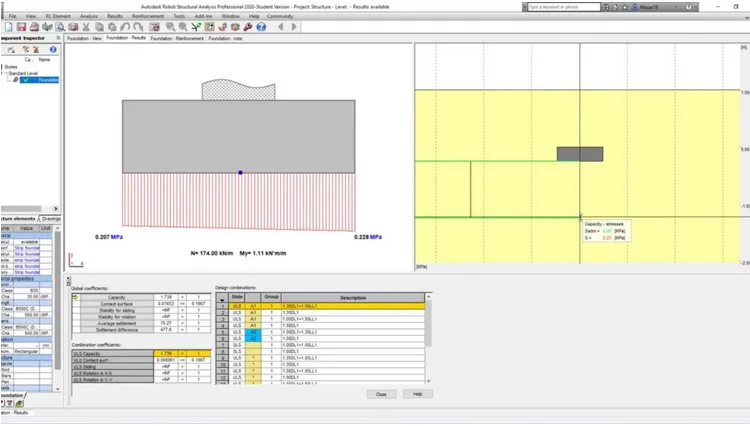Select the Capacity global coefficient row
750x426 pixels.
(x=141, y=297)
